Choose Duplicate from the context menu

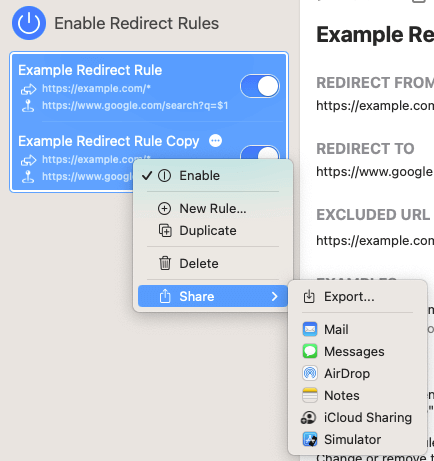[213, 231]
